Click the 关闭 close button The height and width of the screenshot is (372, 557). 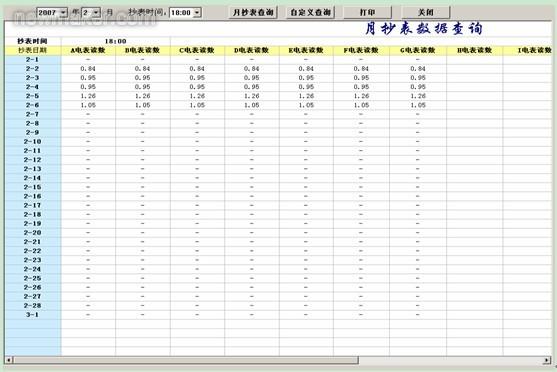pos(426,12)
